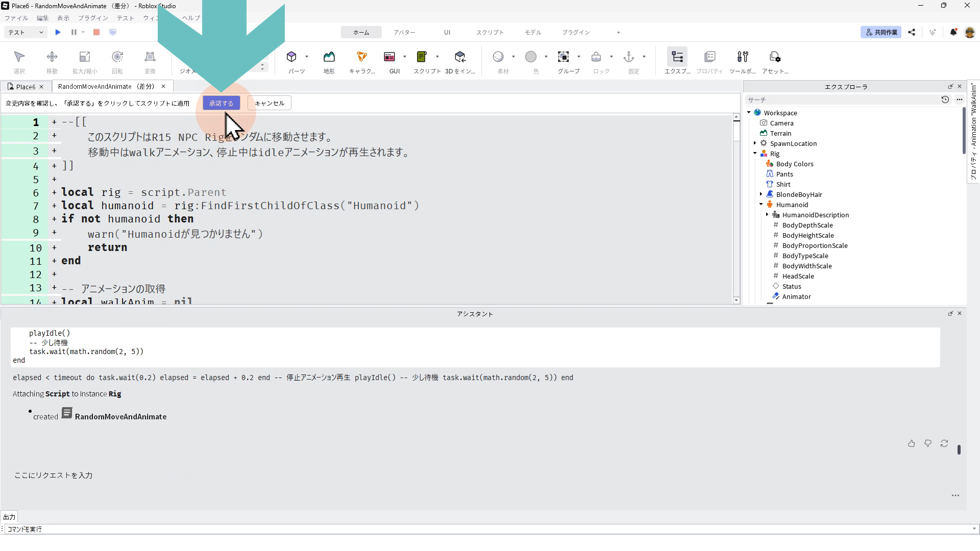980x551 pixels.
Task: Click the Script (スクリプト) toolbar icon
Action: pos(422,57)
